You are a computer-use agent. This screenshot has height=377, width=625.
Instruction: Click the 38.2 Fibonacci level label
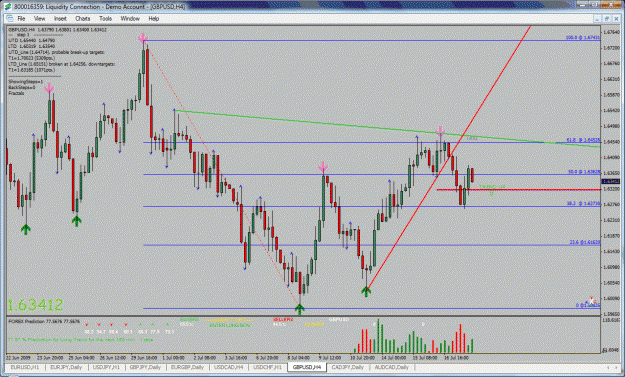(584, 203)
